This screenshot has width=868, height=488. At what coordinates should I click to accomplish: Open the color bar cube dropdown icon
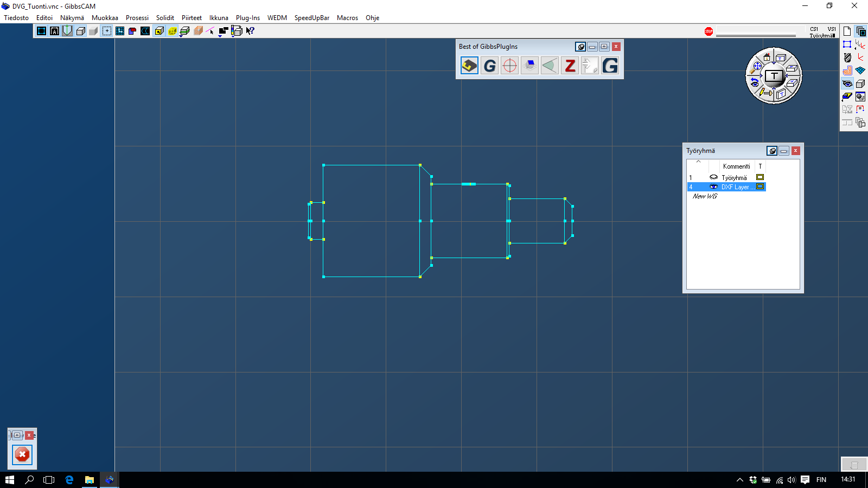pyautogui.click(x=237, y=31)
